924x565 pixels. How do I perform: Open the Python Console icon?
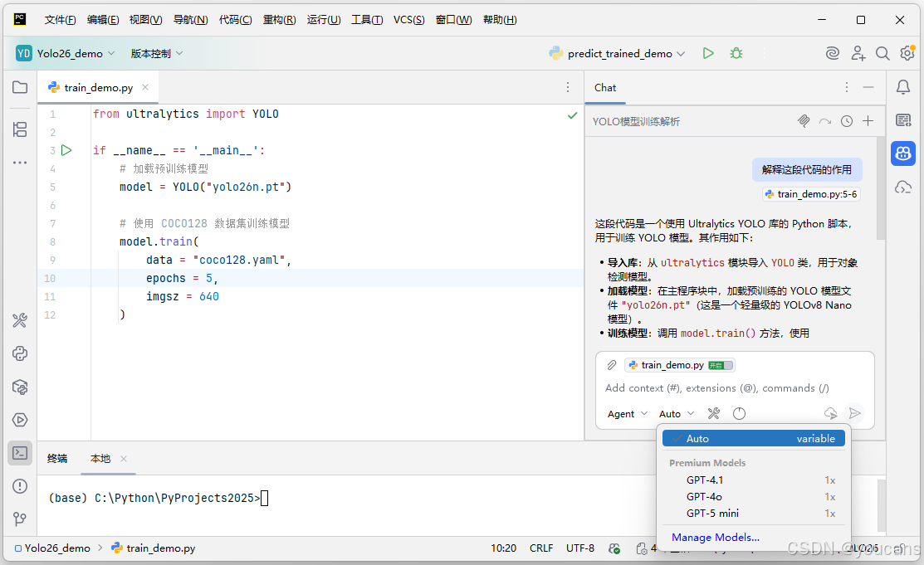click(20, 353)
